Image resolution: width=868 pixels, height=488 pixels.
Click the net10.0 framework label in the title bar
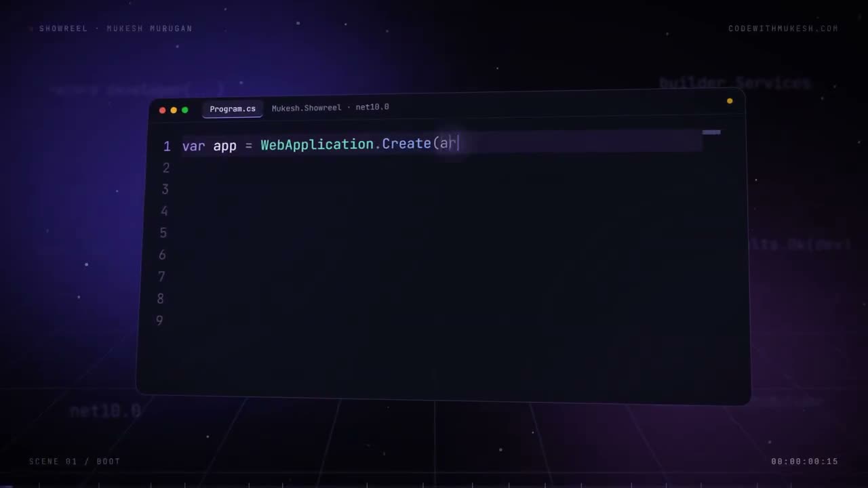(x=372, y=107)
